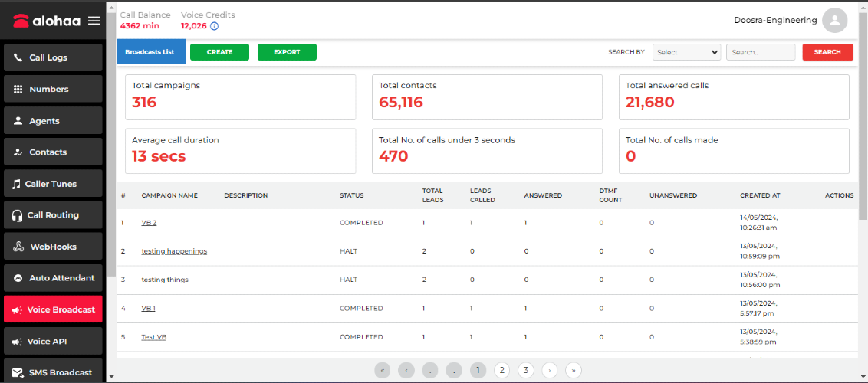Select page 1 in pagination
The width and height of the screenshot is (868, 383).
click(x=478, y=370)
